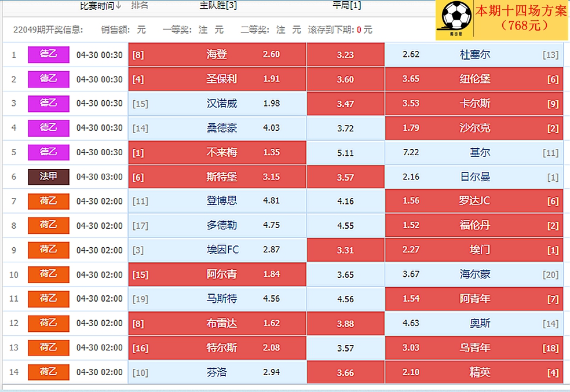Toggle the 杜塞尔 away win 2.62 cell
This screenshot has width=570, height=392.
point(474,54)
